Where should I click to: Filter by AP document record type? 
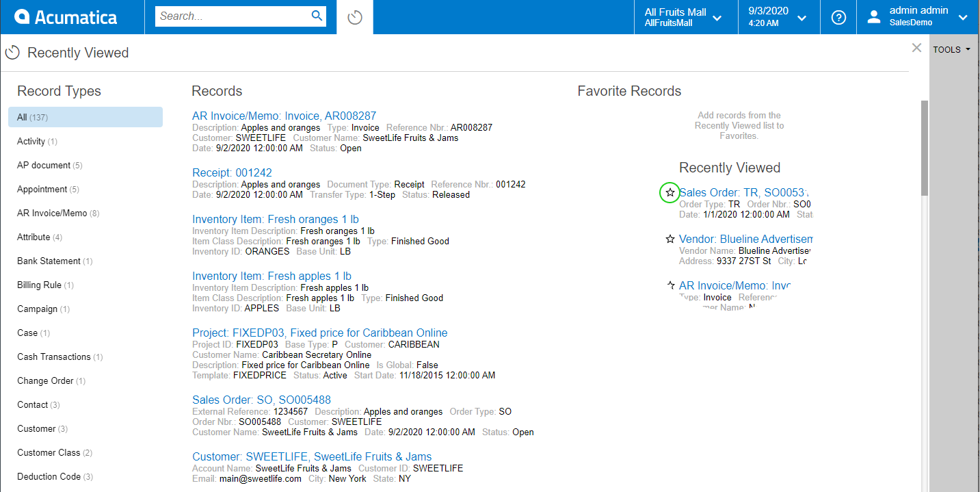[x=44, y=165]
